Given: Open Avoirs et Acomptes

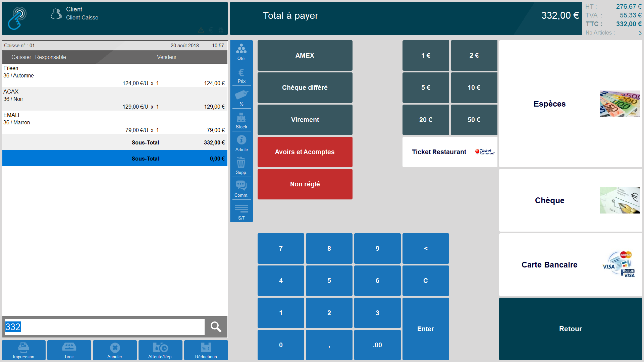Looking at the screenshot, I should (x=305, y=152).
